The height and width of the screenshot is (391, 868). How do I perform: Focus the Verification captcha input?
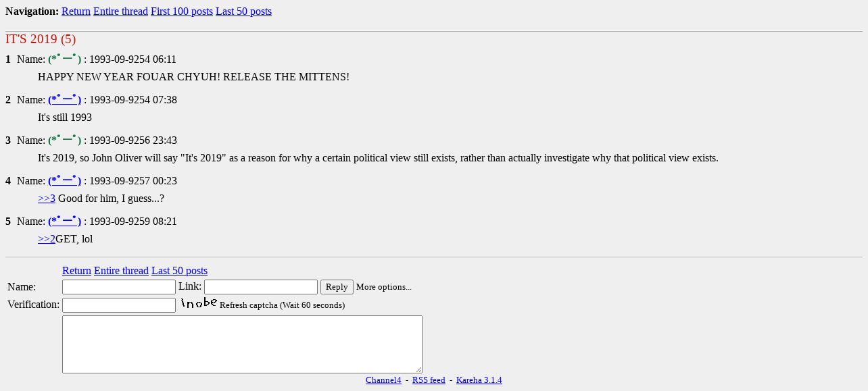coord(119,305)
